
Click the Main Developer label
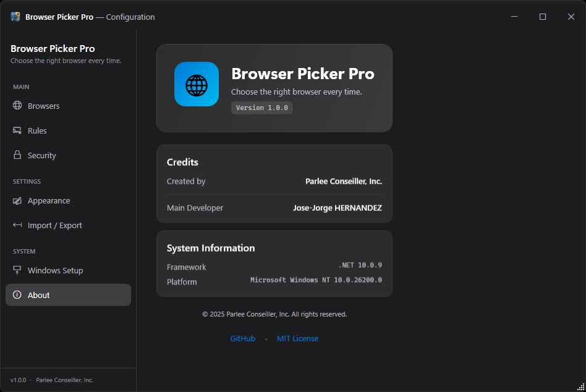[195, 208]
